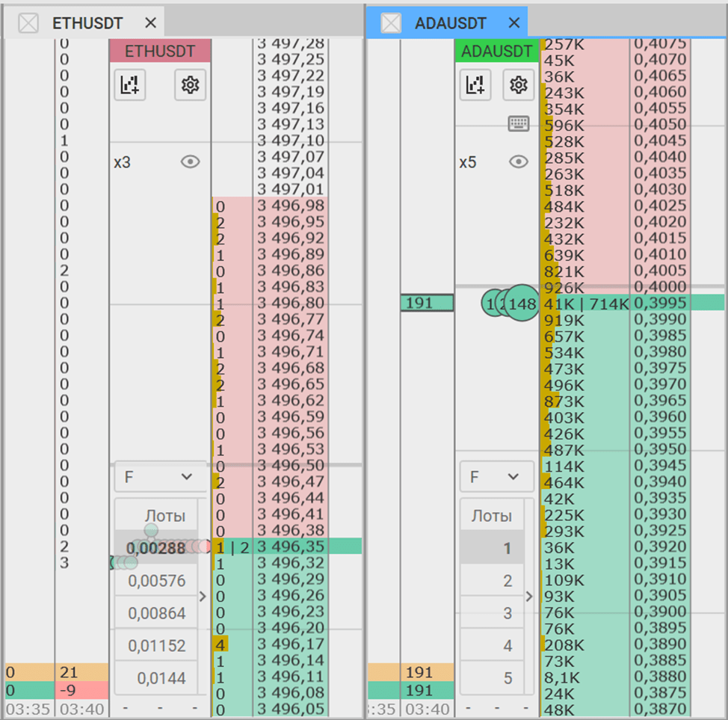Select lot 2 in ADAUSDT panel
Viewport: 728px width, 720px height.
tap(492, 581)
